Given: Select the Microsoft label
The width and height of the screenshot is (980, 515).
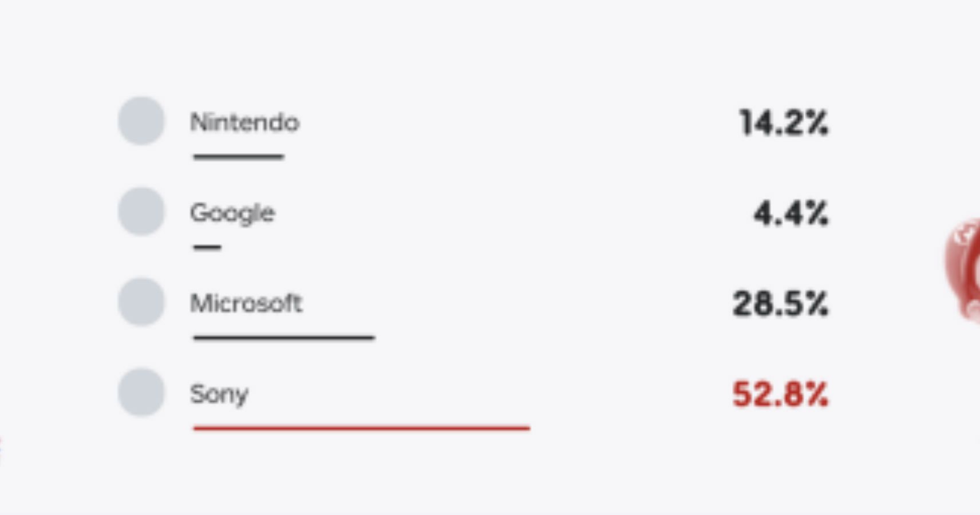Looking at the screenshot, I should (246, 303).
